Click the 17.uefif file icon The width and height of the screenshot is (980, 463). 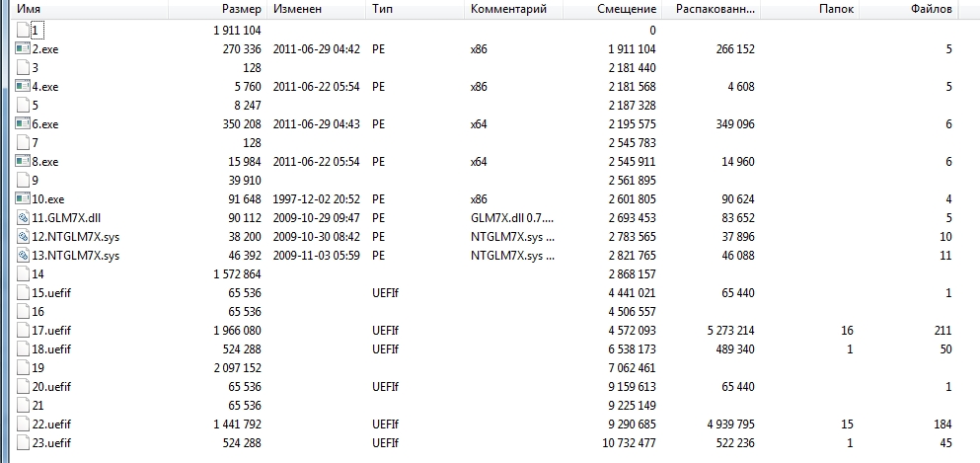23,330
